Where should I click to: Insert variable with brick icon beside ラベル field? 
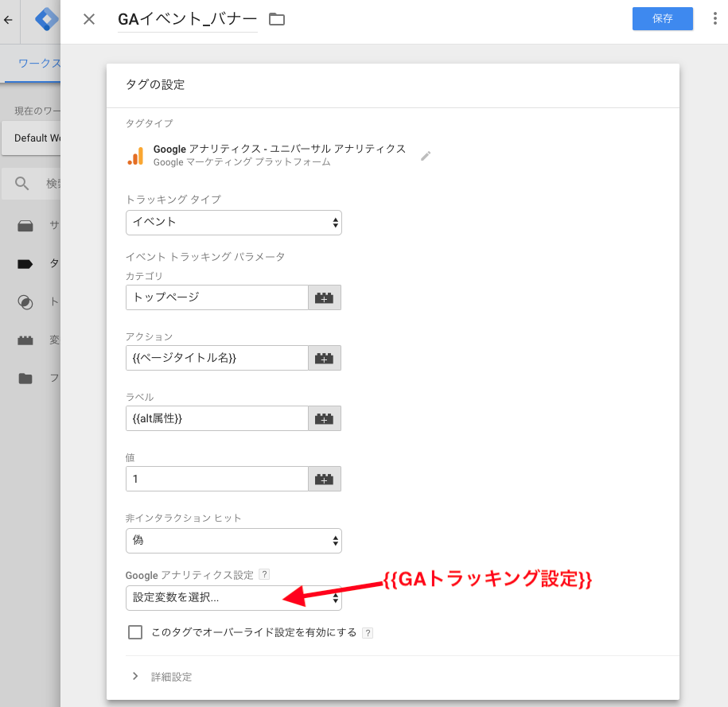325,418
